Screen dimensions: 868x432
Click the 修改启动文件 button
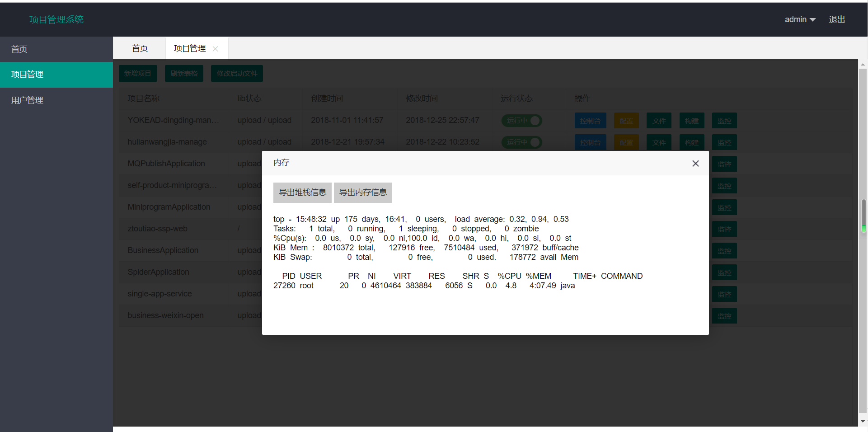(237, 74)
